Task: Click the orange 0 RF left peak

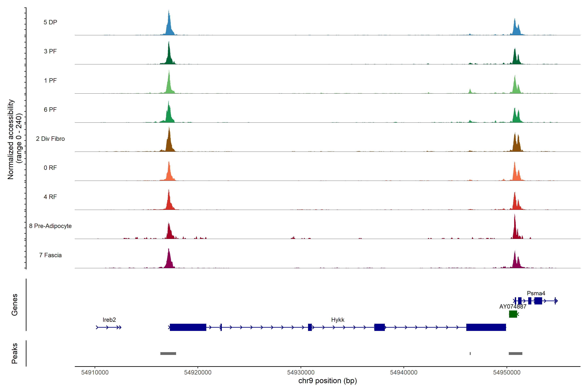Action: tap(169, 172)
